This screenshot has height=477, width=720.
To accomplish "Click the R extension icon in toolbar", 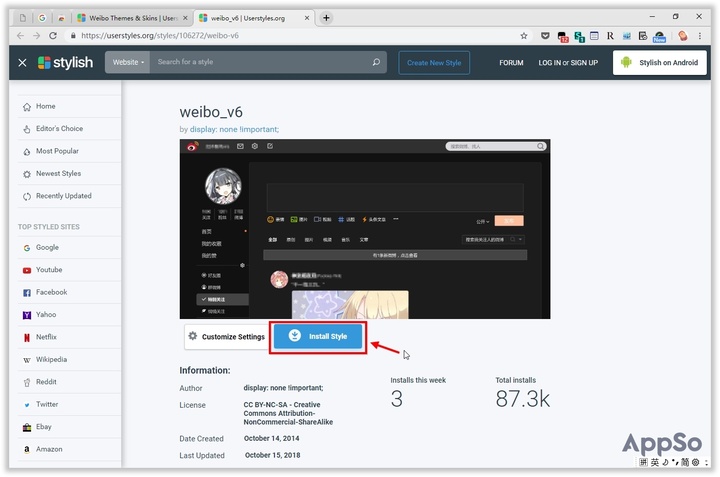I will point(610,36).
